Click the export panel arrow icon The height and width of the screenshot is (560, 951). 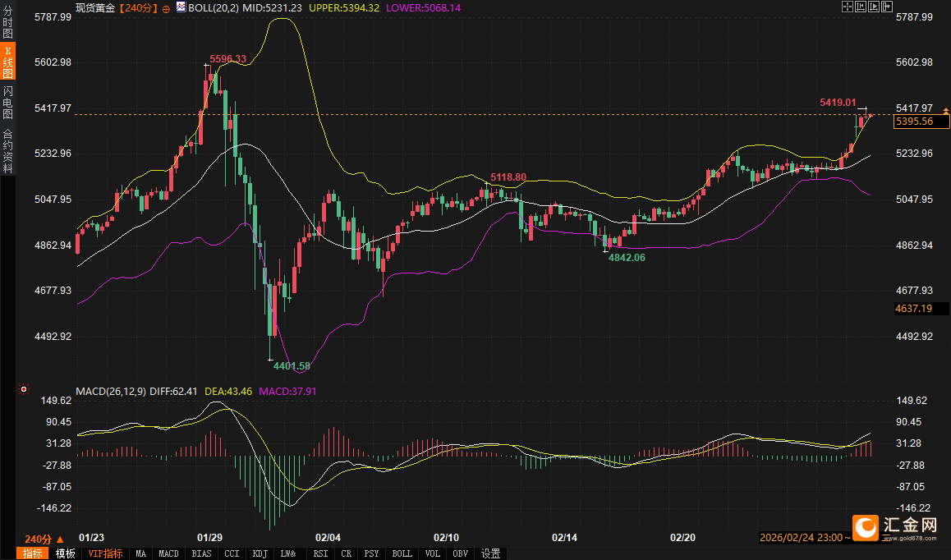887,7
